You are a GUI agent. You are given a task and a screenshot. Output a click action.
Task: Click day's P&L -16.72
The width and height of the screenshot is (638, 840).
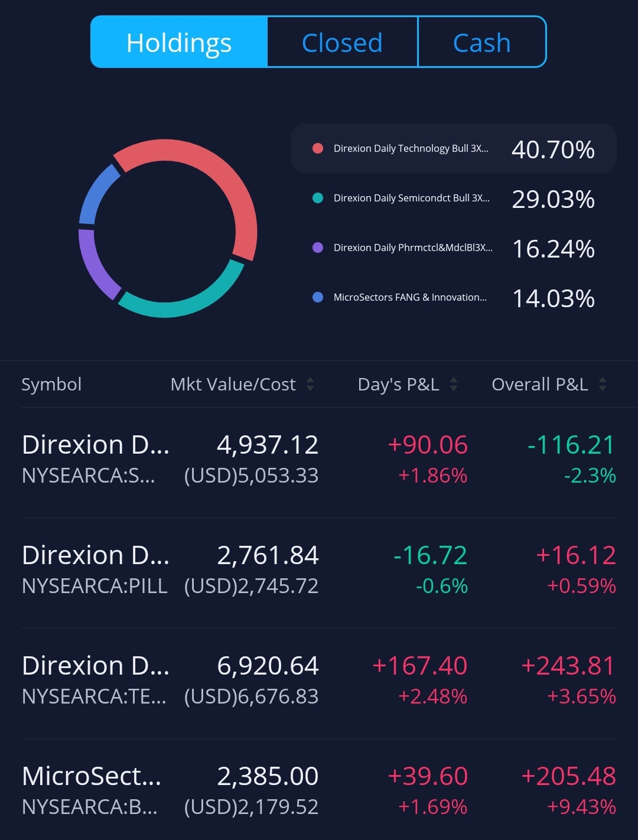pos(430,555)
